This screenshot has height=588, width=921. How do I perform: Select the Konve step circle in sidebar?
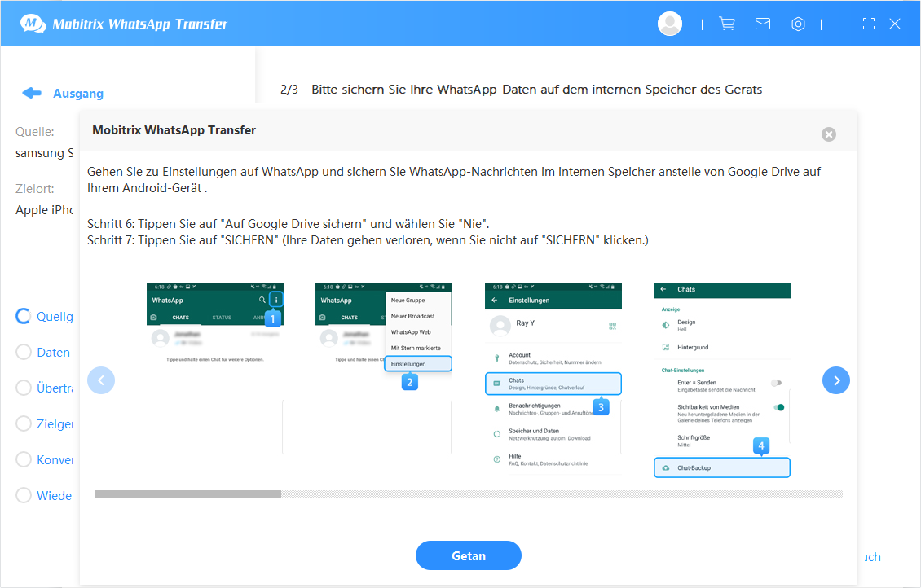pos(24,459)
